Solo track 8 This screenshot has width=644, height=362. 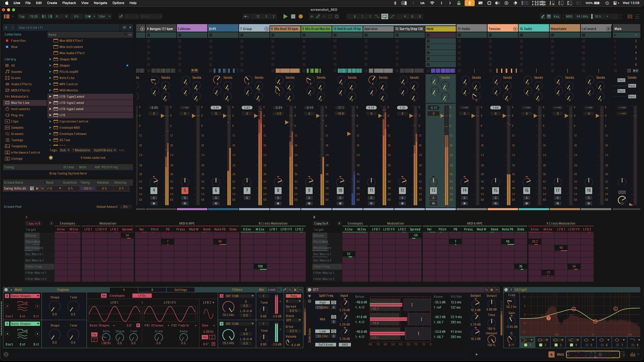click(278, 198)
